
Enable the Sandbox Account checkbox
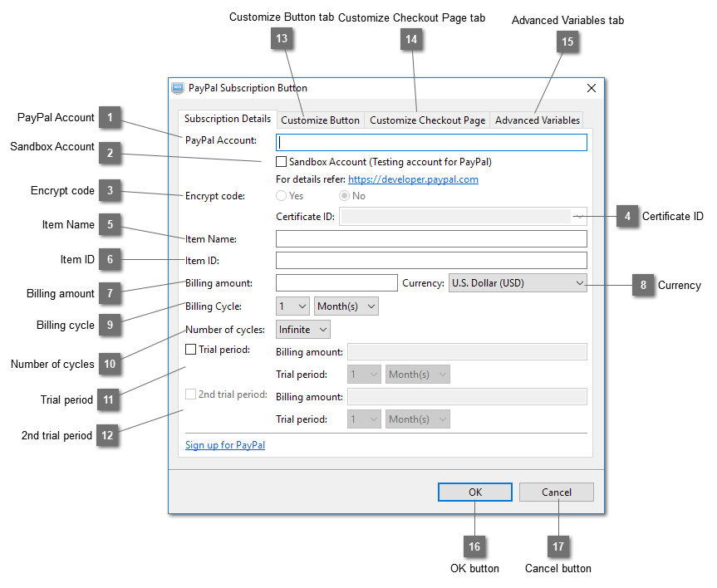point(281,162)
